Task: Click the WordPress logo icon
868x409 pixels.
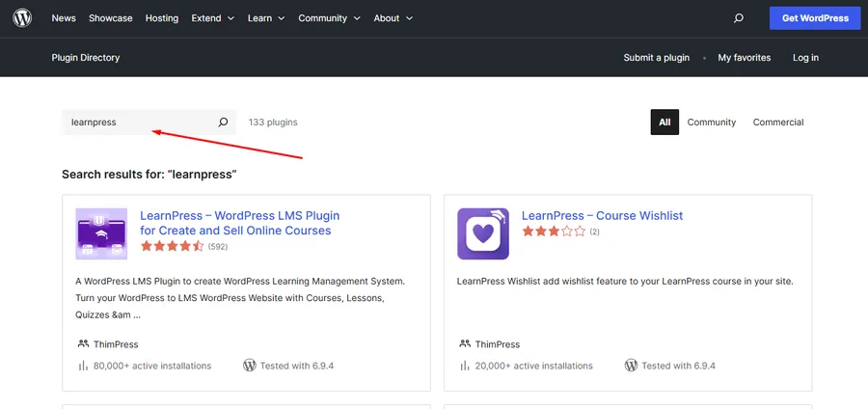Action: tap(22, 18)
